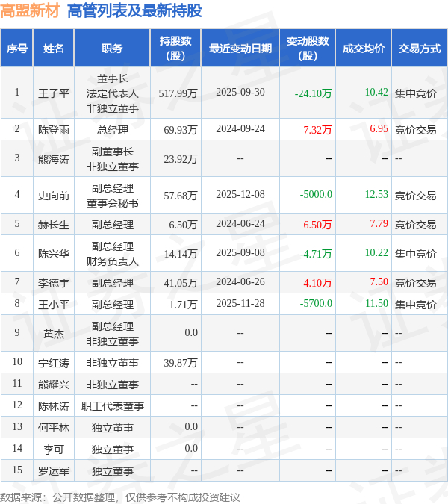The width and height of the screenshot is (448, 504).
Task: Select the name 陈林涛
Action: point(54,405)
